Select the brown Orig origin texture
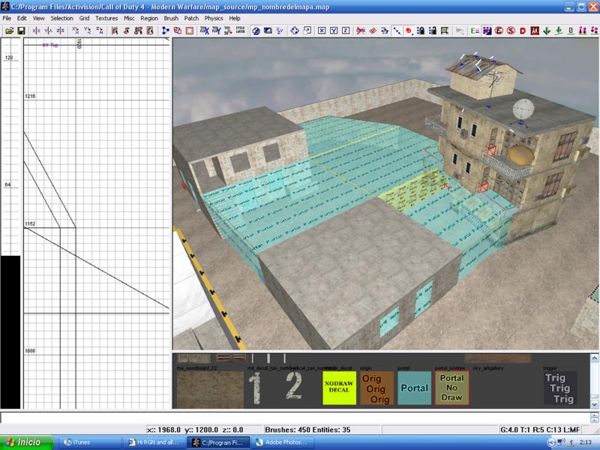The width and height of the screenshot is (600, 450). point(377,388)
